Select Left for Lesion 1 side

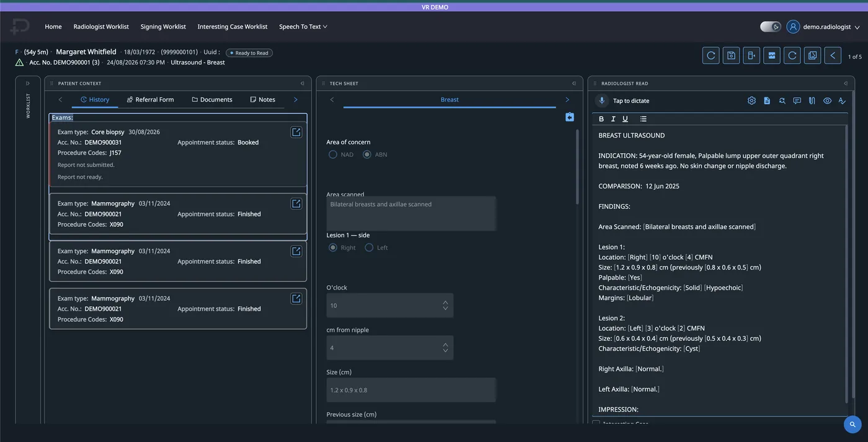coord(369,247)
